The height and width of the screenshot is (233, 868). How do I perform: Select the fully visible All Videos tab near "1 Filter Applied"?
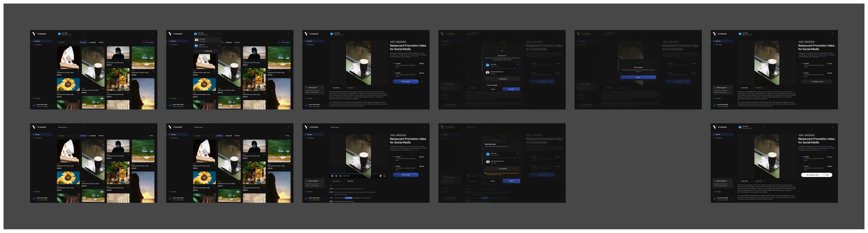pyautogui.click(x=83, y=42)
